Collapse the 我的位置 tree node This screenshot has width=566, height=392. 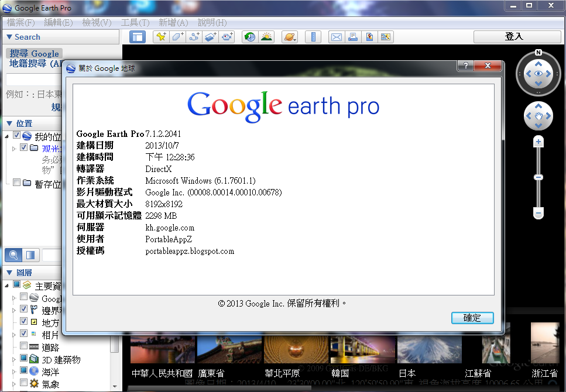(7, 136)
